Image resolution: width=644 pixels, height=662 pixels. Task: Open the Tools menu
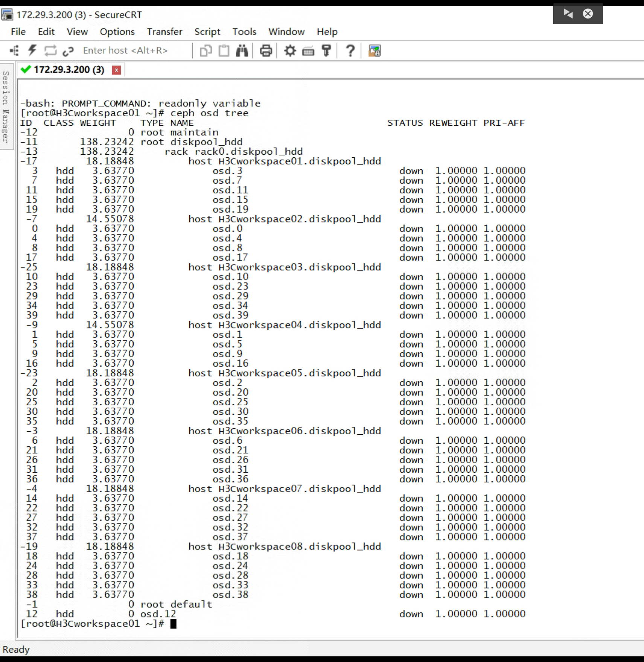pos(244,32)
